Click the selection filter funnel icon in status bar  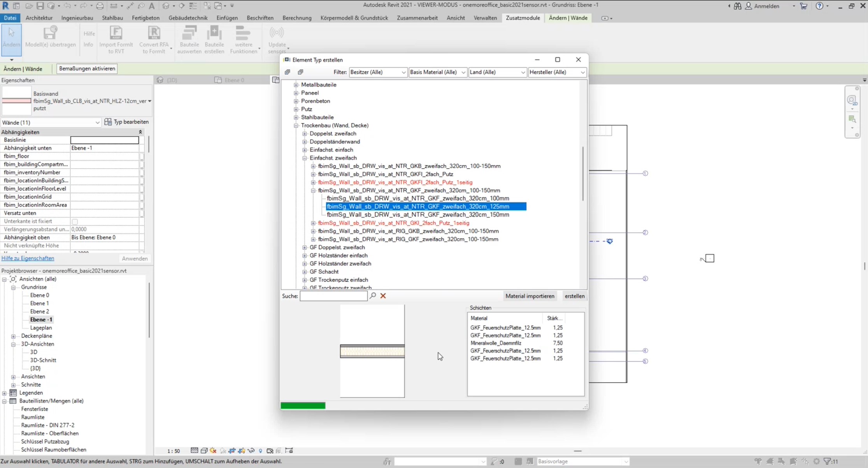click(x=827, y=461)
